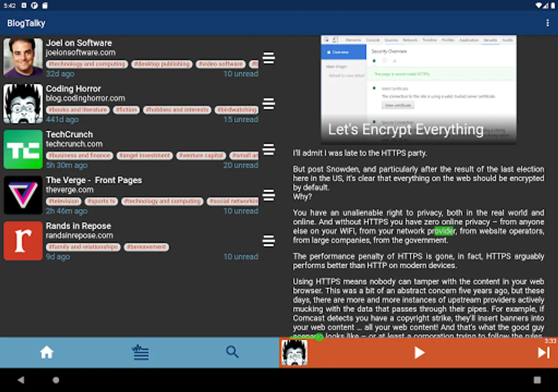The image size is (558, 392).
Task: Open the feed list tab icon
Action: (140, 352)
